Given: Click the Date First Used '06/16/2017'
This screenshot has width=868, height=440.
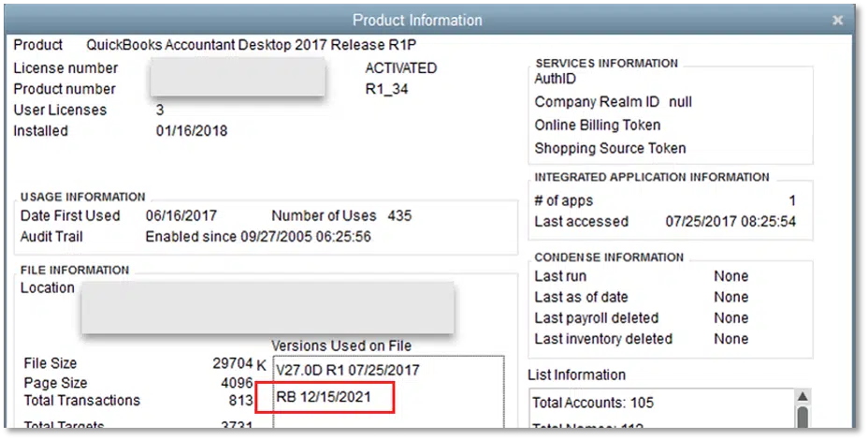Looking at the screenshot, I should tap(181, 215).
